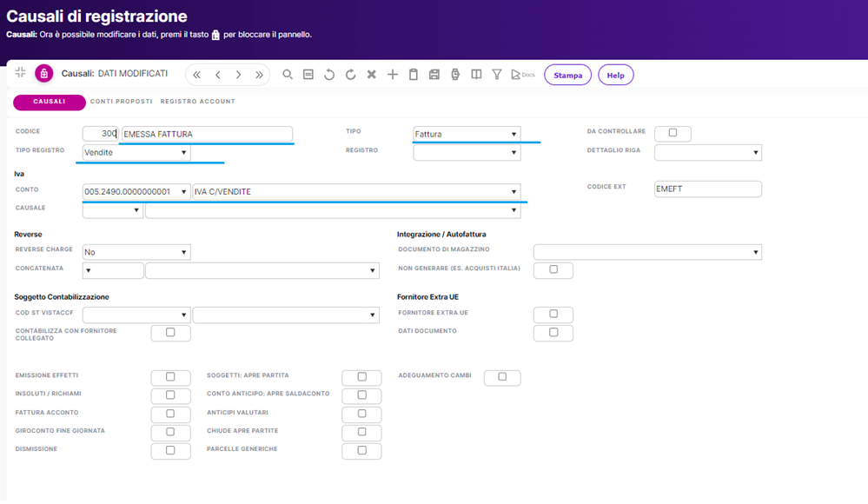The image size is (868, 504).
Task: Go to first record arrow
Action: [x=196, y=75]
